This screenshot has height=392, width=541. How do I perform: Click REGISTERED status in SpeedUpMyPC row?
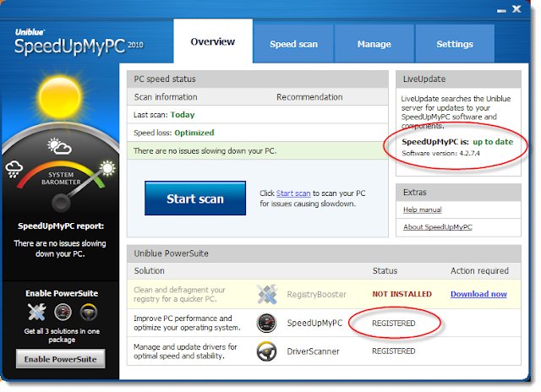394,323
